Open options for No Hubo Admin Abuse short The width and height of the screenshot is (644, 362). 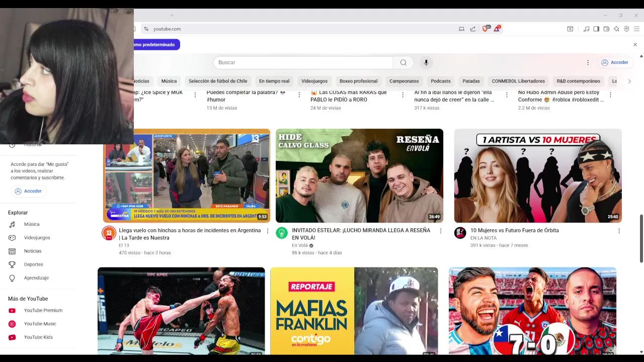610,95
